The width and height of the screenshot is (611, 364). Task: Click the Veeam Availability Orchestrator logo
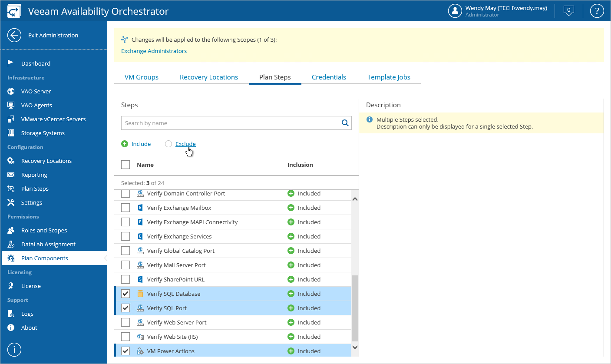(x=14, y=11)
